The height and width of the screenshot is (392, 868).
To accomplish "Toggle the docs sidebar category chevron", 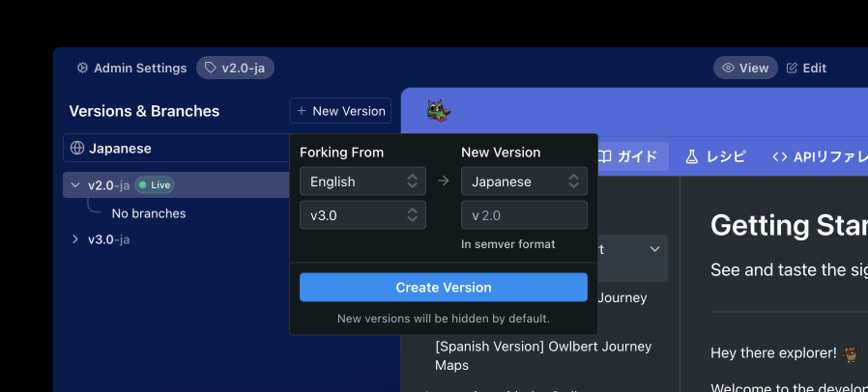I will point(655,249).
